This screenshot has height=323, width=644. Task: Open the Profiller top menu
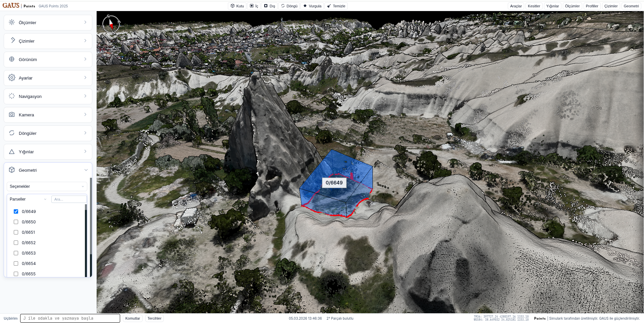click(592, 6)
